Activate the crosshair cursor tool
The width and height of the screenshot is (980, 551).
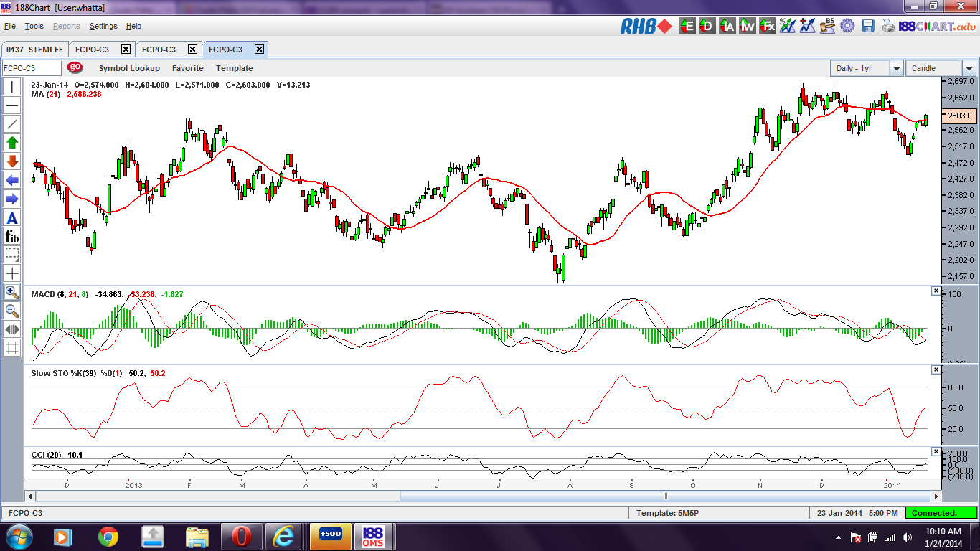12,273
